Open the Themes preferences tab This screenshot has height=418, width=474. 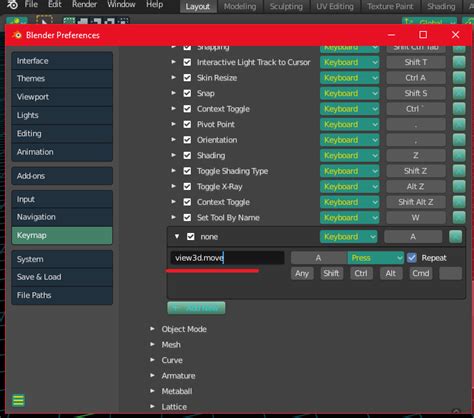click(62, 79)
